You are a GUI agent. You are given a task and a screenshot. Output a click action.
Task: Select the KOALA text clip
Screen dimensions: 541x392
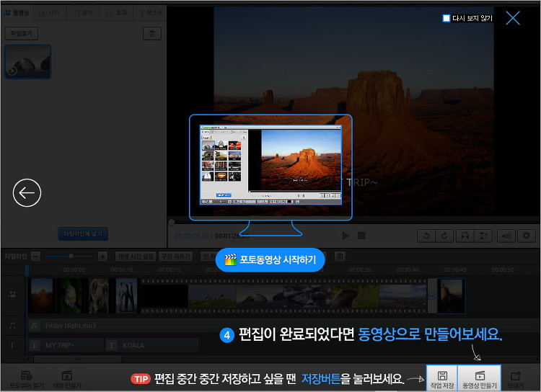[152, 345]
